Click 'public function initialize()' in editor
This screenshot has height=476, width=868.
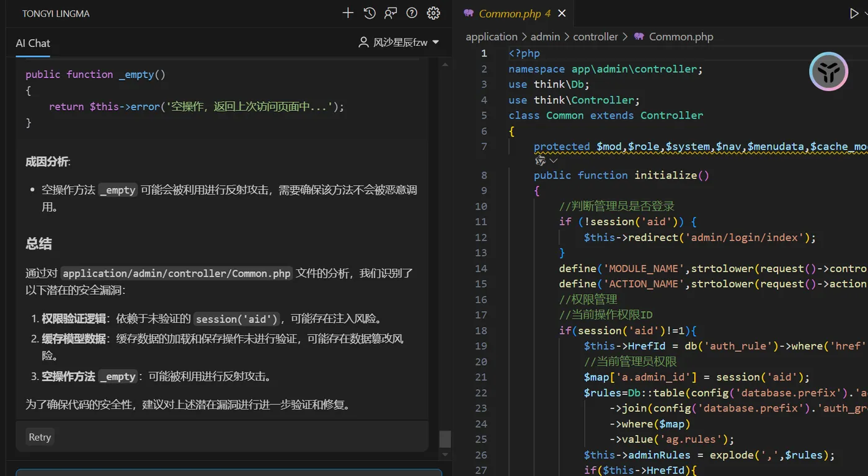[621, 175]
